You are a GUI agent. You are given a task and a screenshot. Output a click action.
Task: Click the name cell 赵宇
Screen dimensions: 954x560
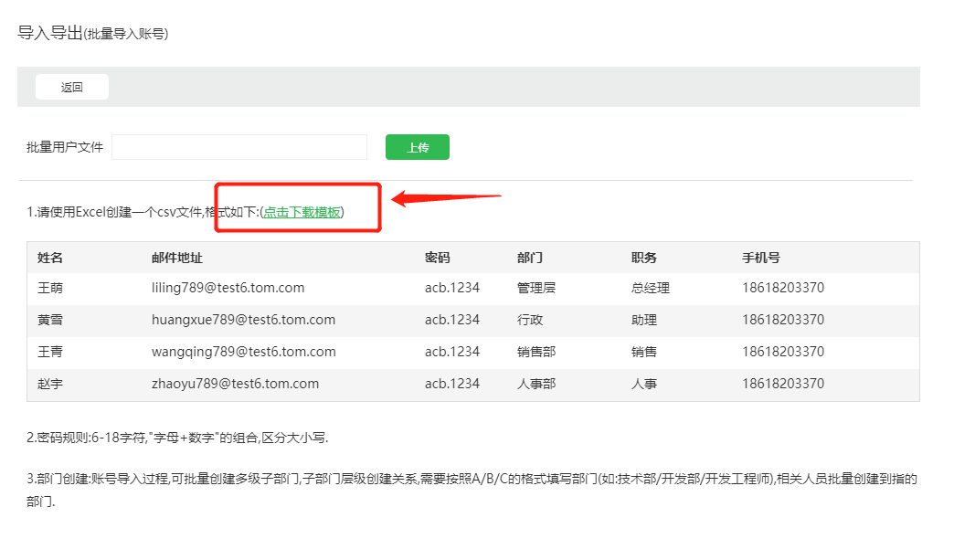coord(50,384)
